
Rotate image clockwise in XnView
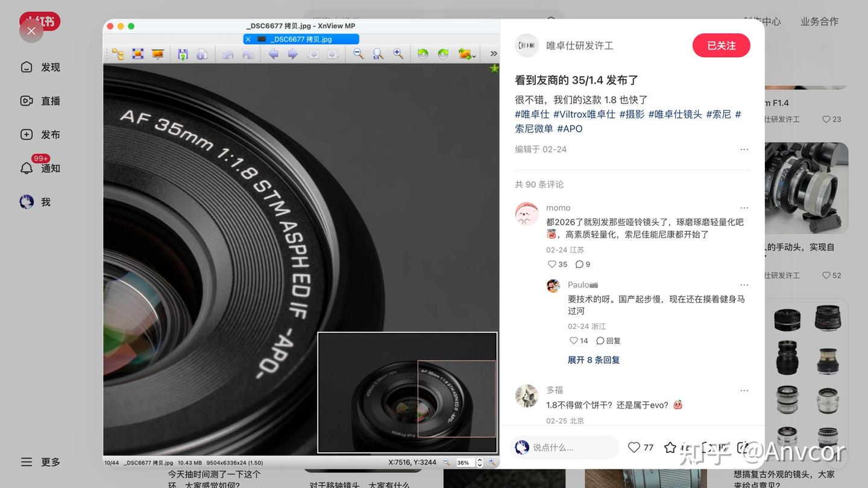(443, 54)
